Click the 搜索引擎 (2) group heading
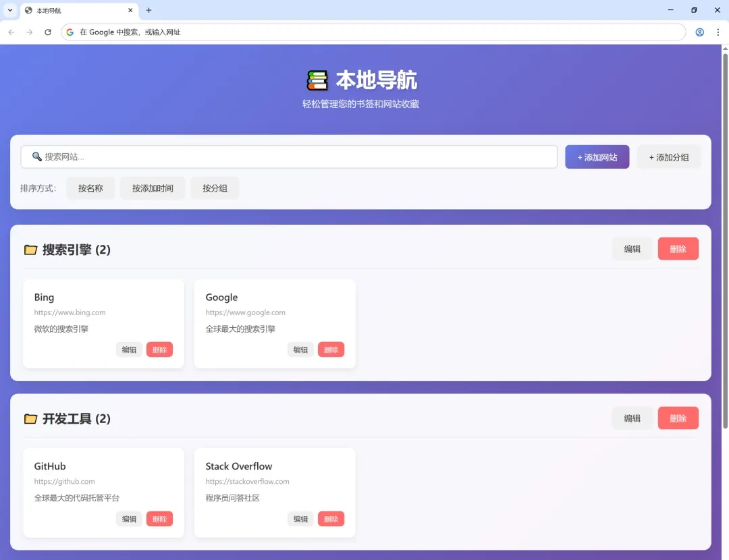The image size is (729, 560). click(x=76, y=250)
